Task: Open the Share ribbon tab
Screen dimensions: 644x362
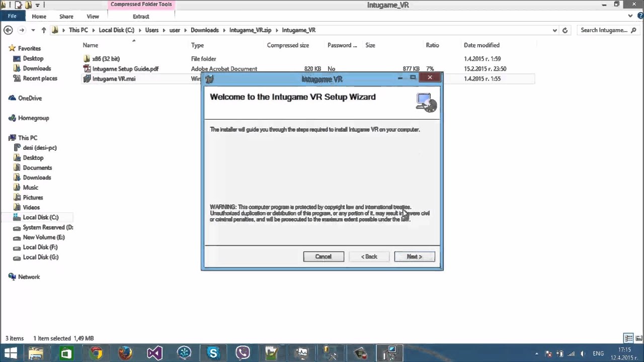Action: click(66, 17)
